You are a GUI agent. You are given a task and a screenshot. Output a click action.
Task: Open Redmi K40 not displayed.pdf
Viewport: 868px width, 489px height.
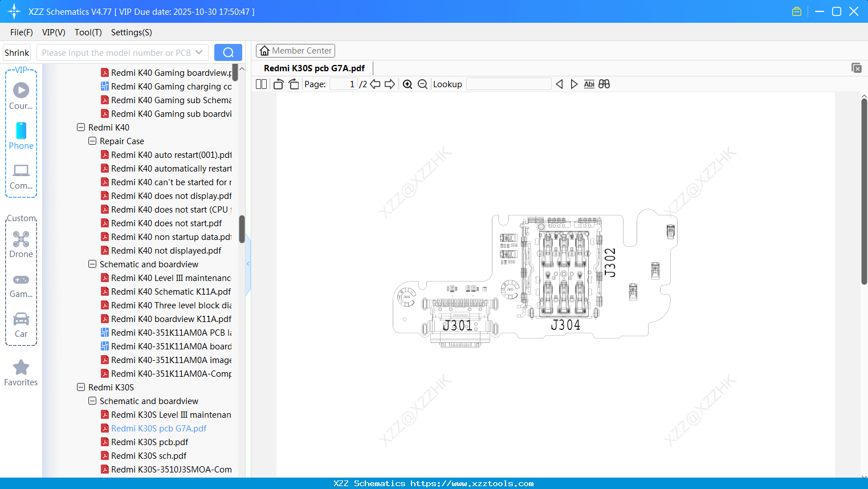(x=161, y=250)
